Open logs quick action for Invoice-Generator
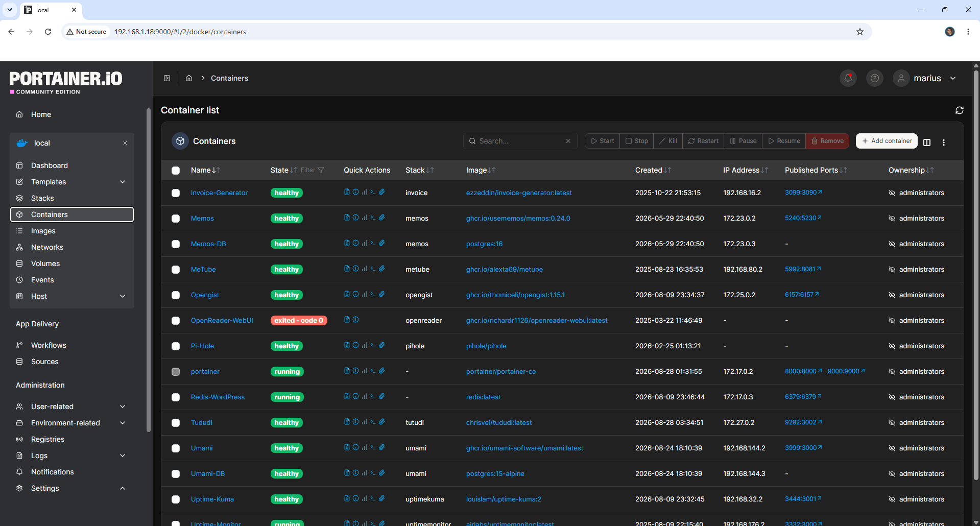The width and height of the screenshot is (980, 526). 347,192
